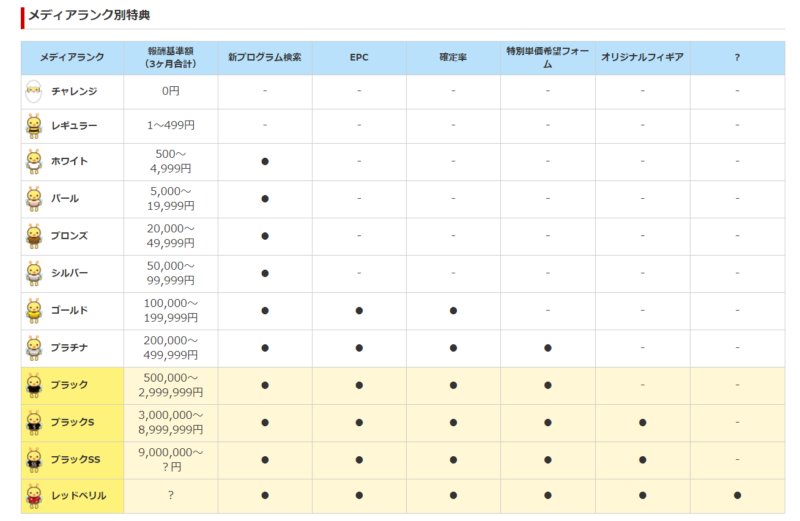Click the ブロンズ bee mascot icon
800x521 pixels.
34,236
